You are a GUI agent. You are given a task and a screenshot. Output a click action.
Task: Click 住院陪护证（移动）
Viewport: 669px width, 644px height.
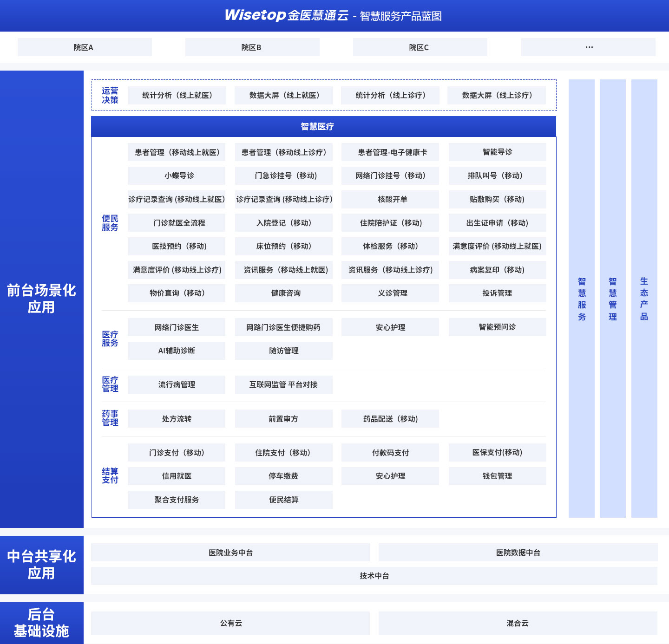390,223
